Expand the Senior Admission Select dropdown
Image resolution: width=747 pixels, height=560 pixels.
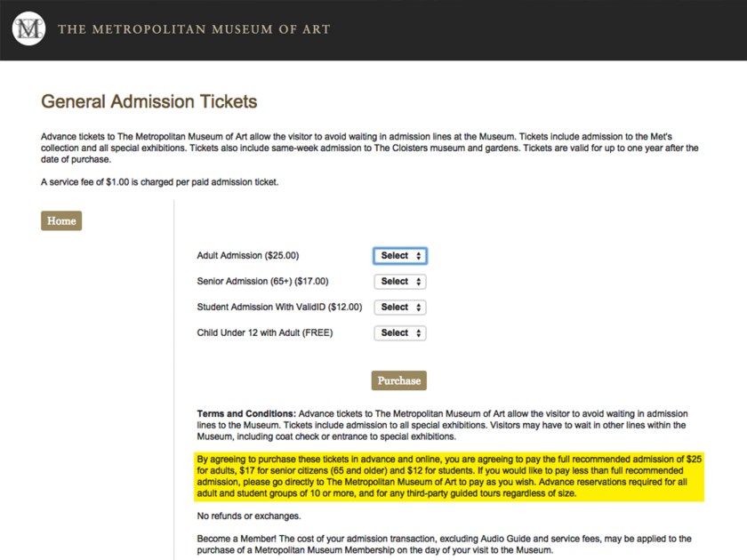pyautogui.click(x=399, y=282)
